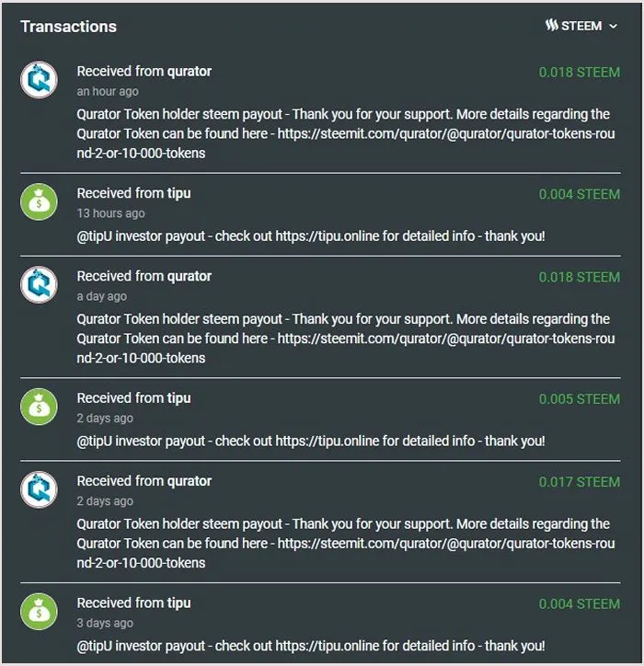This screenshot has width=644, height=666.
Task: Click the qurator avatar on the 0.017 STEEM row
Action: tap(39, 489)
